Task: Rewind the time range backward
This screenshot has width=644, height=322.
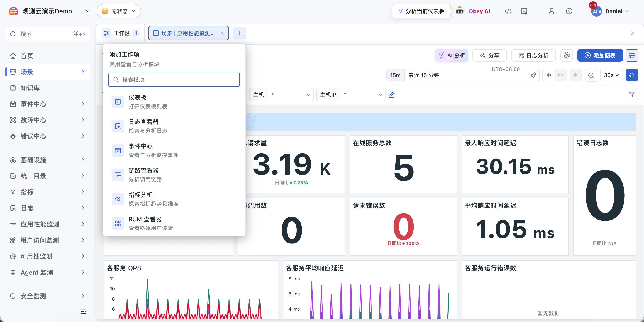Action: (x=549, y=75)
